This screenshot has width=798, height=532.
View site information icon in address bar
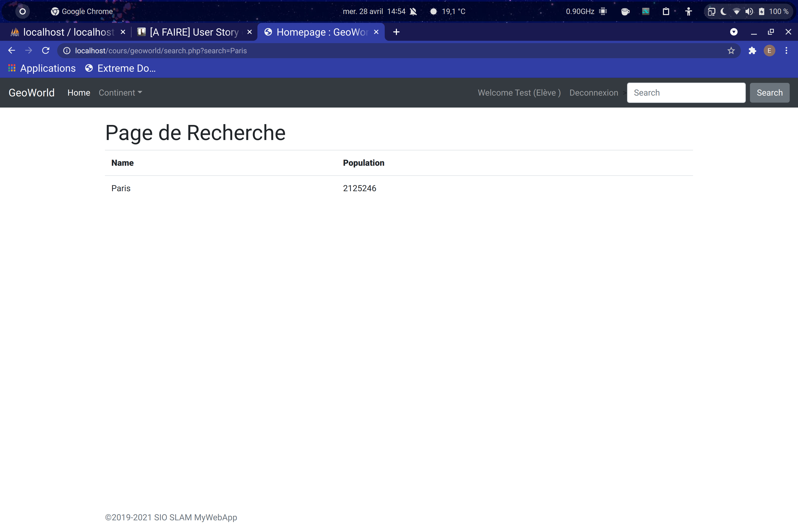coord(67,51)
